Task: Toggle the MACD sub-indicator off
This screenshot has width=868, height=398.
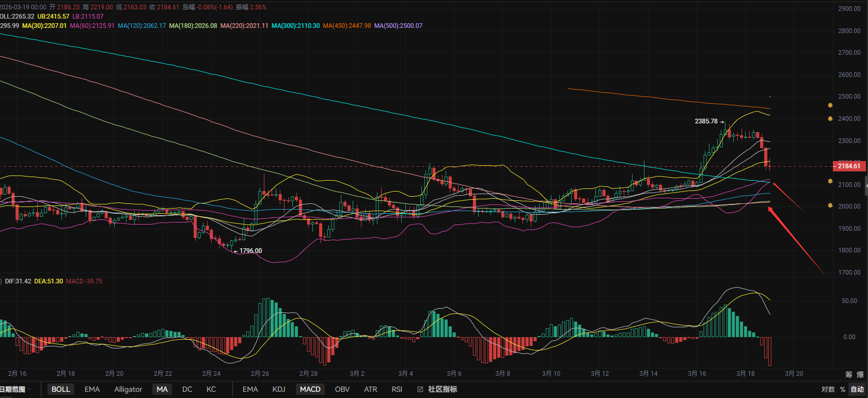Action: [x=310, y=389]
